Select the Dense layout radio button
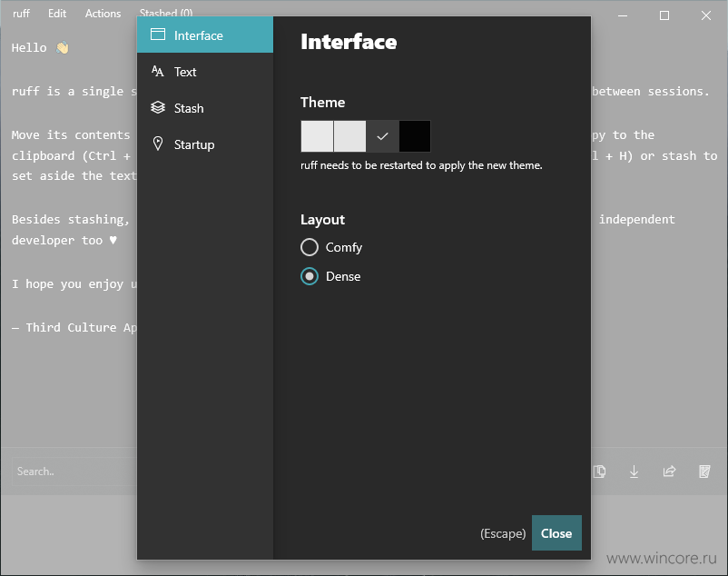Viewport: 728px width, 576px height. (310, 276)
